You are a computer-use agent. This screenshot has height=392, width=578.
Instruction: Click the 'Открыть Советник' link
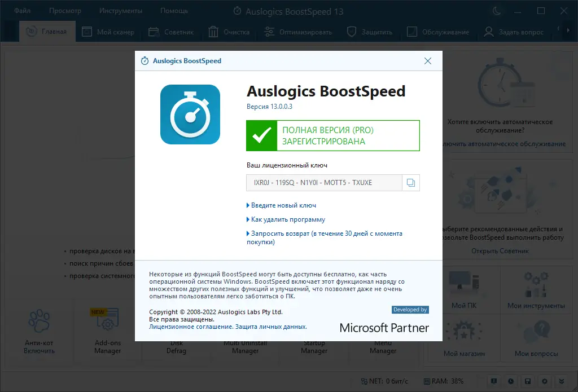pyautogui.click(x=500, y=251)
